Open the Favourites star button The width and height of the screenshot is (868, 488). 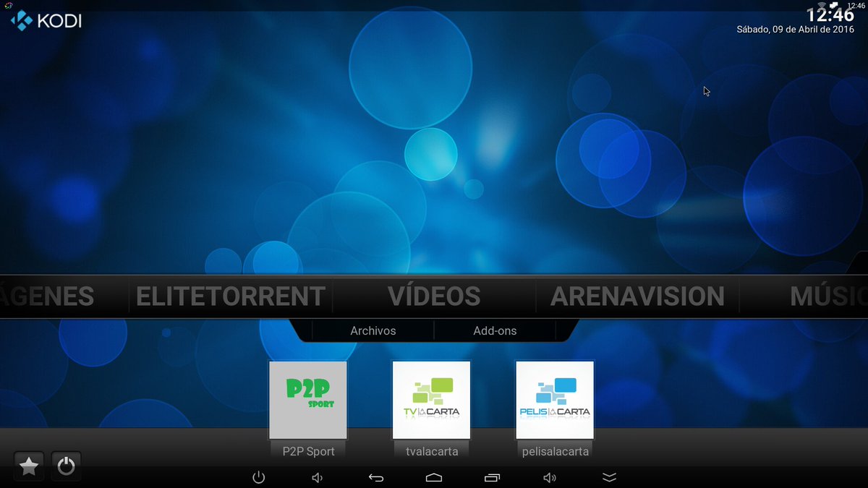point(29,466)
